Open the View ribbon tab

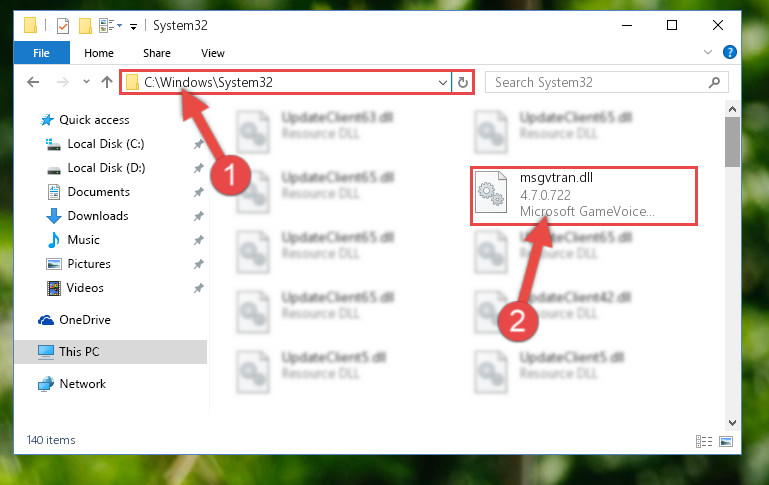click(212, 53)
